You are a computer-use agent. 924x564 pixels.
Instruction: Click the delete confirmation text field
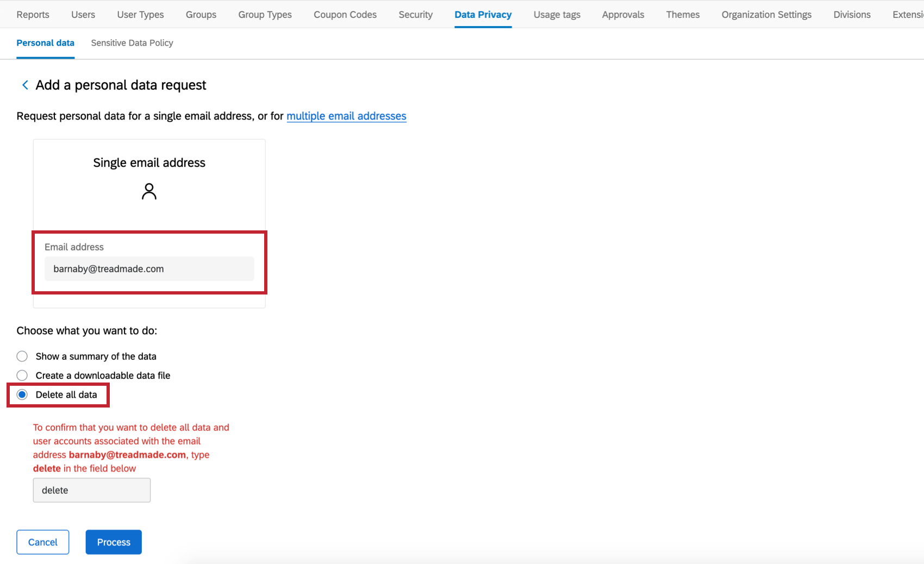coord(91,490)
